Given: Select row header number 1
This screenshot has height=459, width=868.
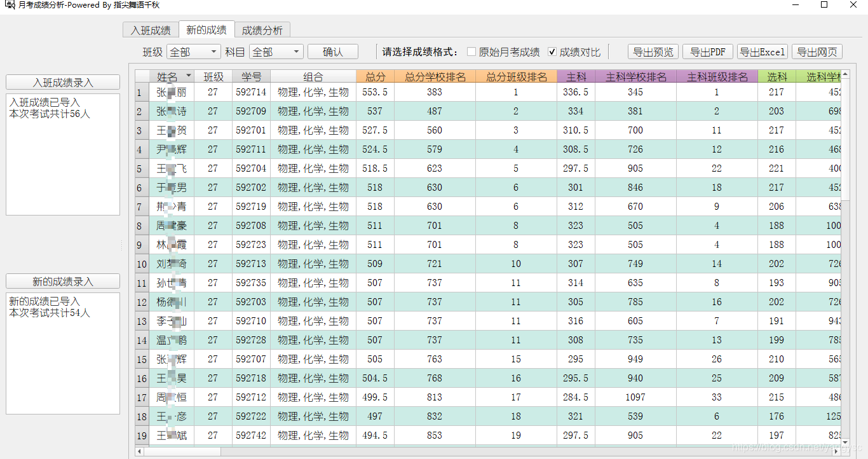Looking at the screenshot, I should pyautogui.click(x=142, y=92).
